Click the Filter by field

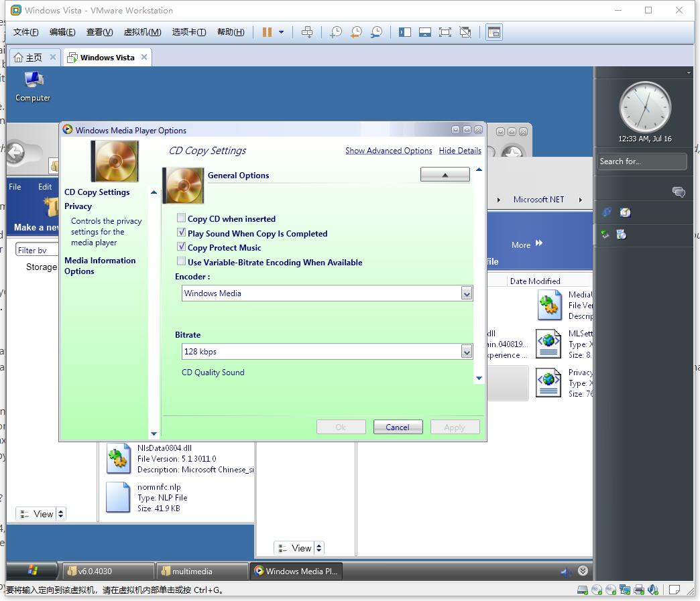tap(37, 250)
